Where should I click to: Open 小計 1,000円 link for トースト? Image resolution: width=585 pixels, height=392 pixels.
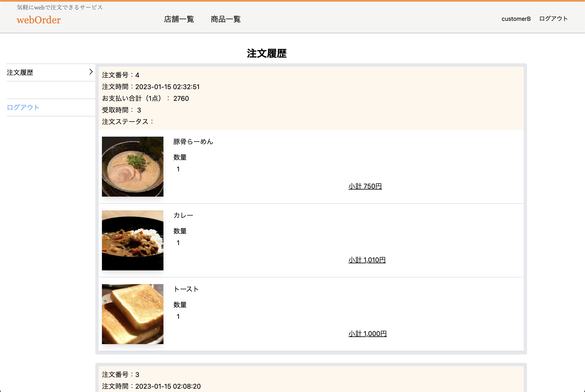point(367,333)
